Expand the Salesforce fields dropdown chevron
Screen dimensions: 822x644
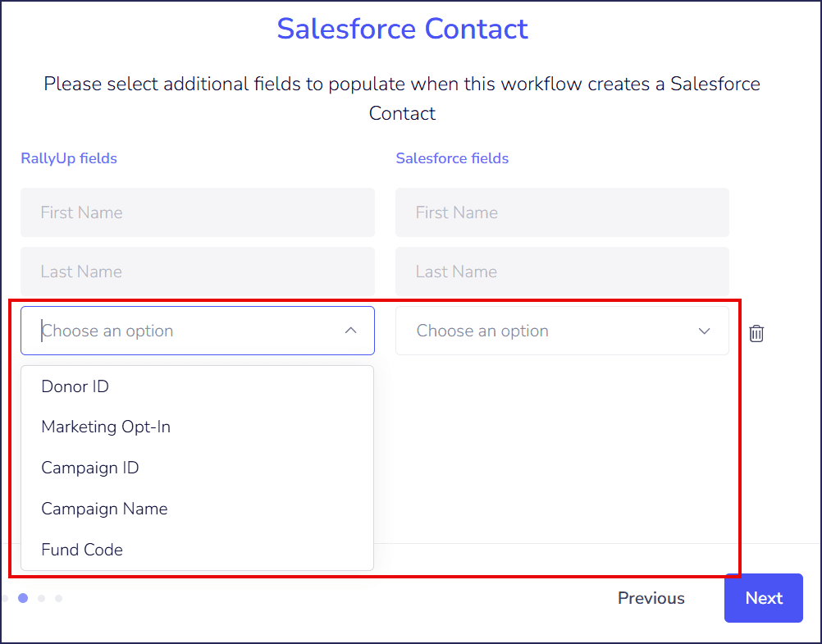point(704,331)
